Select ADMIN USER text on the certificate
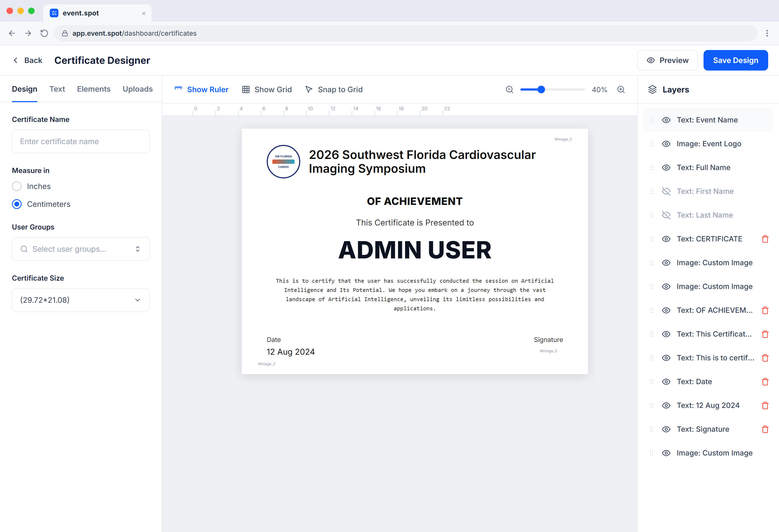This screenshot has width=779, height=532. 415,250
